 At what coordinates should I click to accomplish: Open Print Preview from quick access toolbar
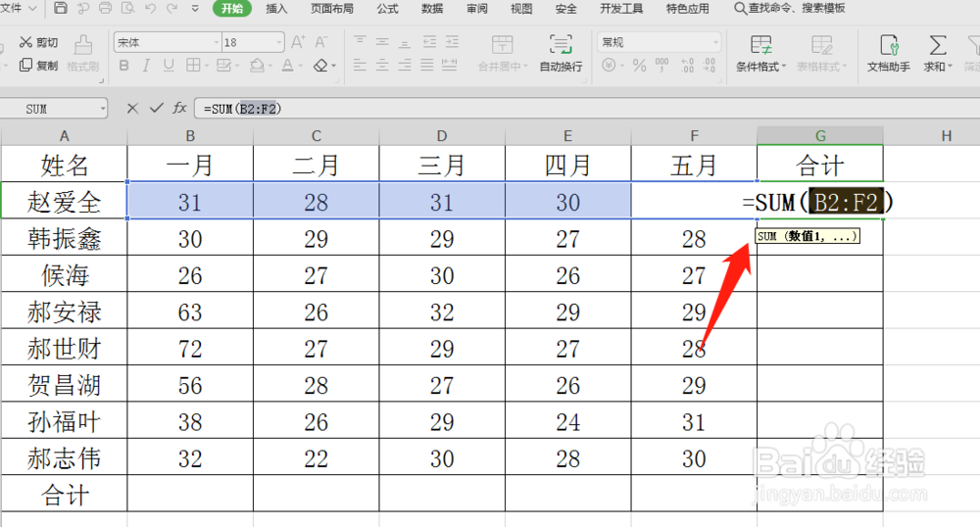click(128, 8)
